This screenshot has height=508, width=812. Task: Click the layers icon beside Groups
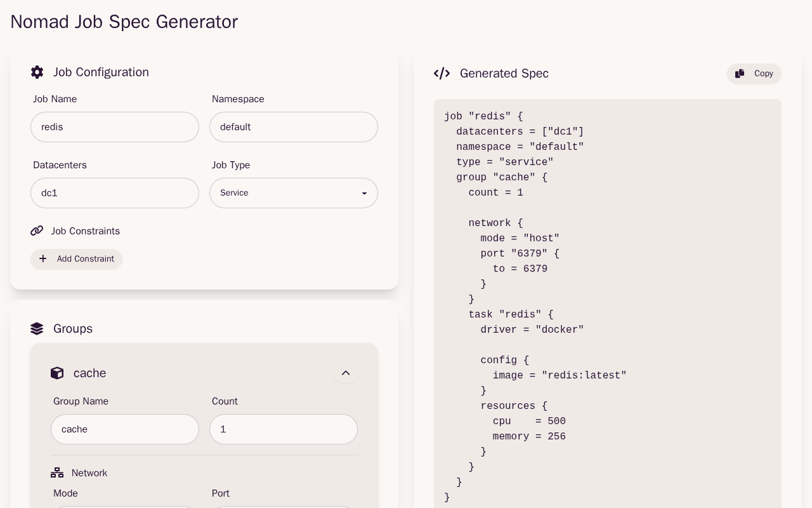pos(37,329)
